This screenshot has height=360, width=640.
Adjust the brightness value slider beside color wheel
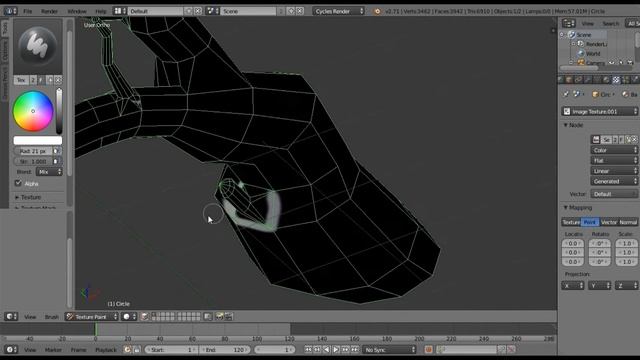pyautogui.click(x=59, y=111)
